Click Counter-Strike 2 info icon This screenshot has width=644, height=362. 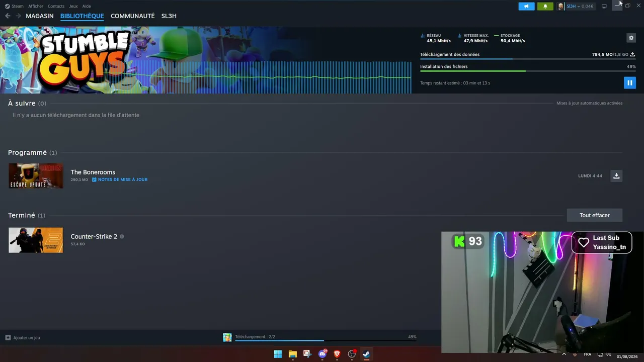122,236
